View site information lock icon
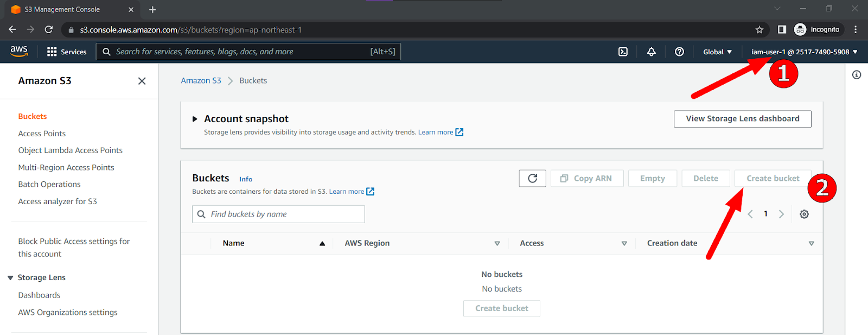The height and width of the screenshot is (335, 868). (x=71, y=30)
